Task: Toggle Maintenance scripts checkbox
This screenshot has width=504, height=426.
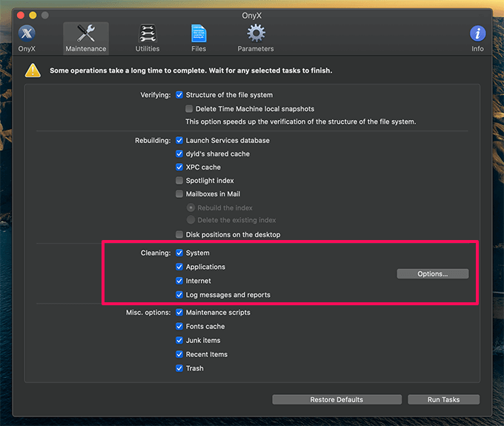Action: click(x=179, y=312)
